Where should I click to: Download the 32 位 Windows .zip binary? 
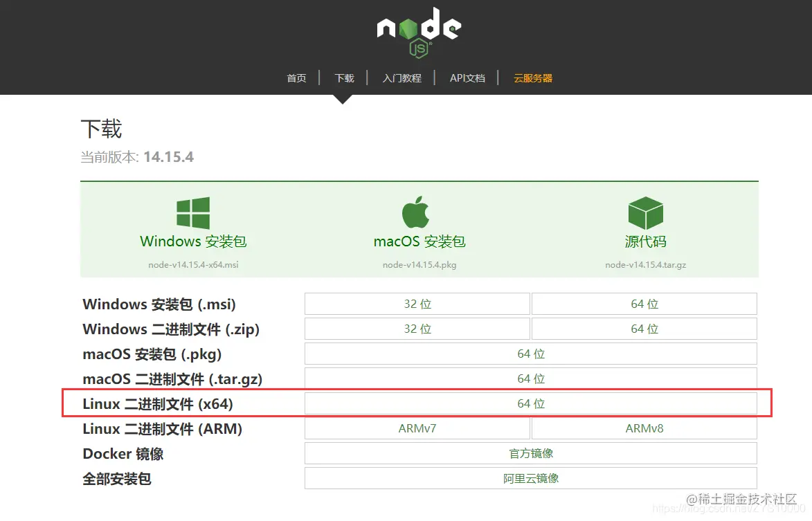[x=417, y=329]
